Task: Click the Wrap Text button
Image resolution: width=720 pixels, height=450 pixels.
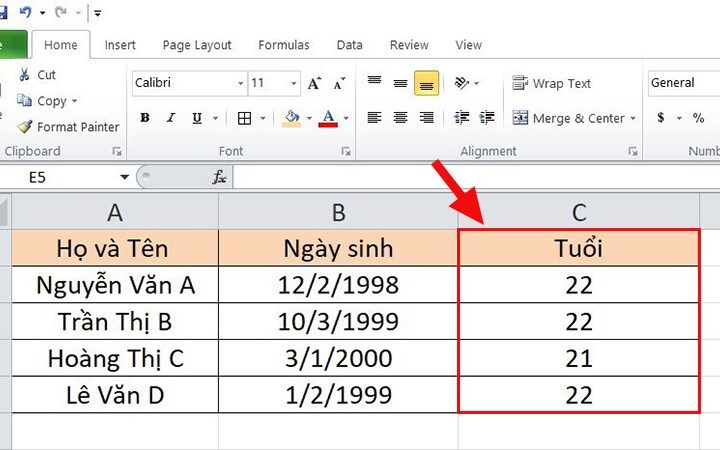Action: tap(551, 84)
